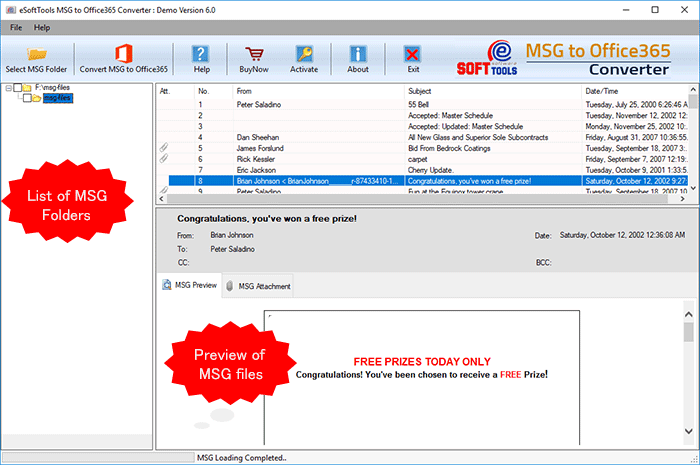This screenshot has width=700, height=465.
Task: Check the F:\msg-files root folder checkbox
Action: click(17, 87)
